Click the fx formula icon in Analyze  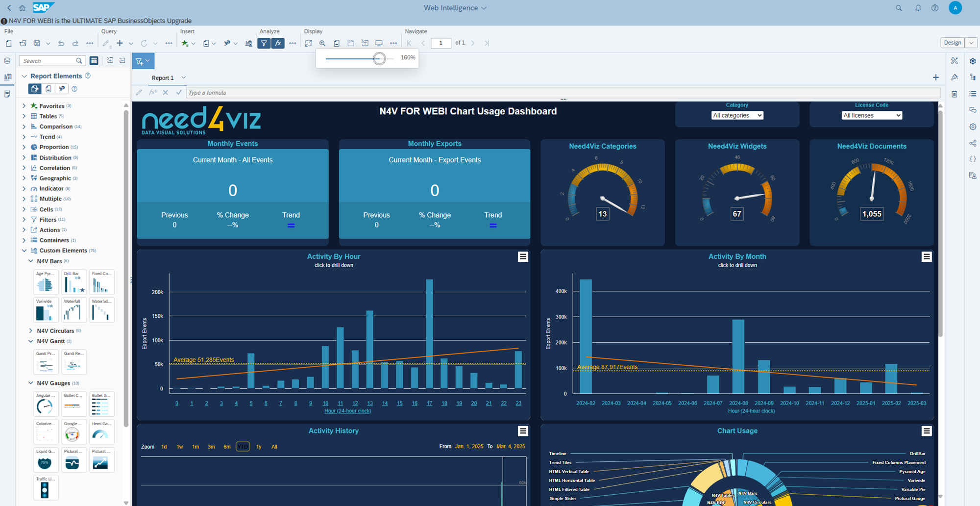(278, 43)
